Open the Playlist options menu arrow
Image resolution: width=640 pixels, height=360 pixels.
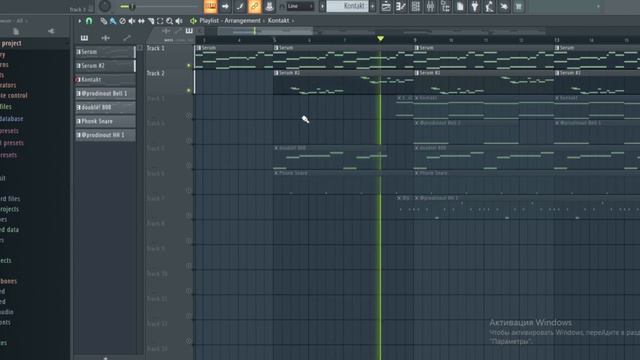pyautogui.click(x=80, y=21)
